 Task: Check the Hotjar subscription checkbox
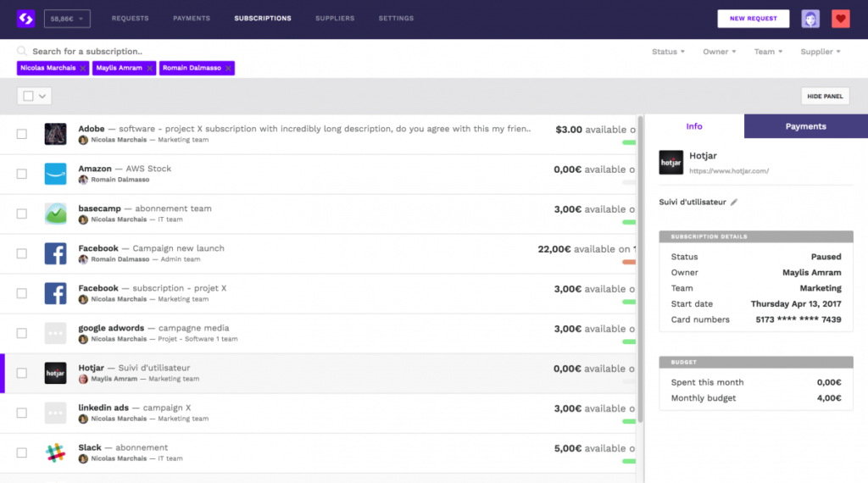click(x=21, y=373)
